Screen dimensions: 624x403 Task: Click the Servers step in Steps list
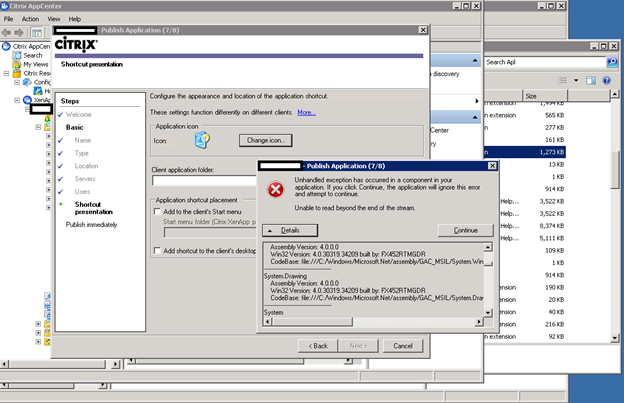(x=85, y=179)
